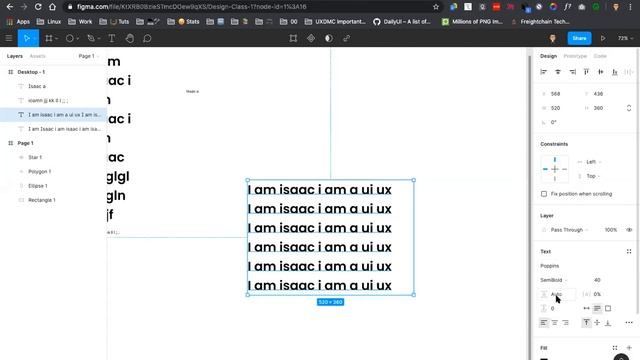Set text align center

[x=555, y=322]
